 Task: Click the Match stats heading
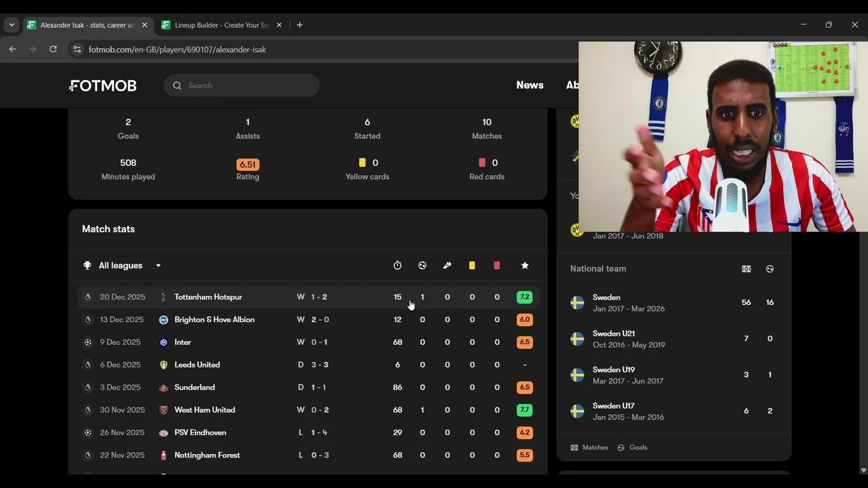coord(108,229)
